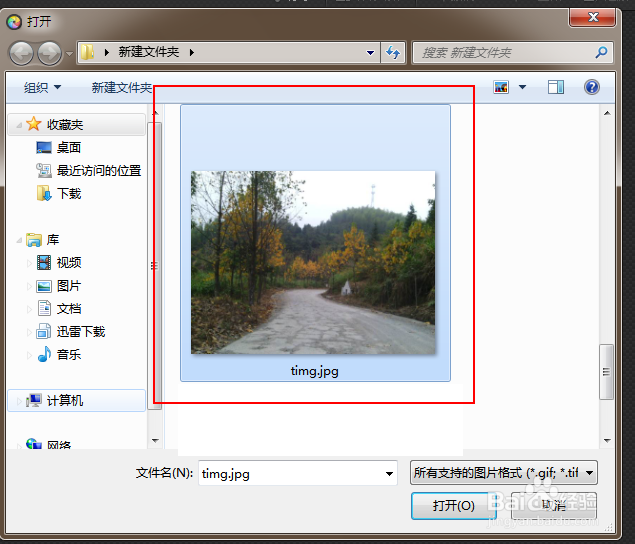The width and height of the screenshot is (635, 544).
Task: Click the 最近访问的位置 icon
Action: click(44, 171)
